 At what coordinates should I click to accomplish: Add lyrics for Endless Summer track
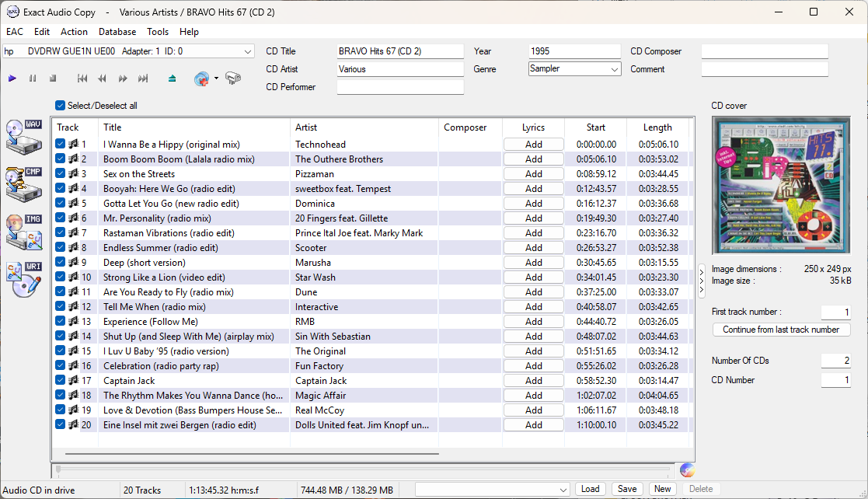(x=533, y=248)
